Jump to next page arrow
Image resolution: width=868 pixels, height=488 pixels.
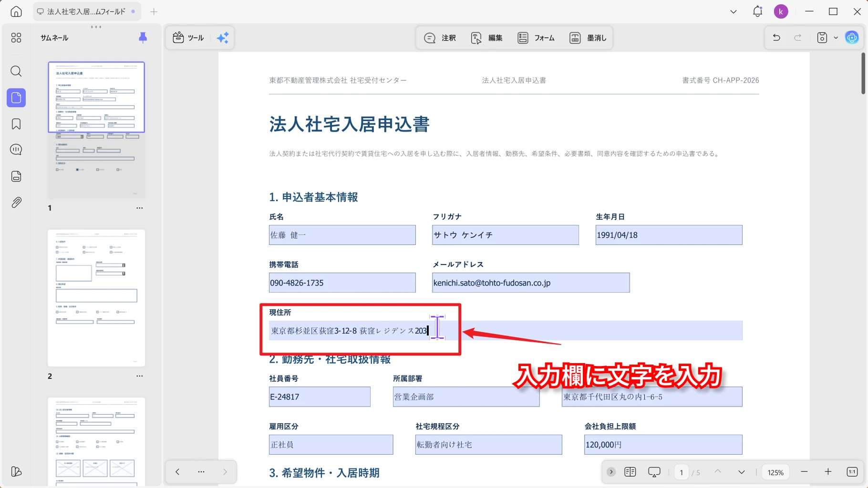pyautogui.click(x=742, y=472)
